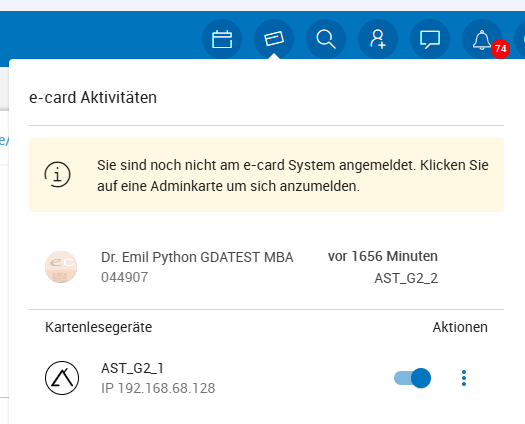Click the 'e-card Aktivitäten' heading
This screenshot has width=525, height=424.
(93, 97)
